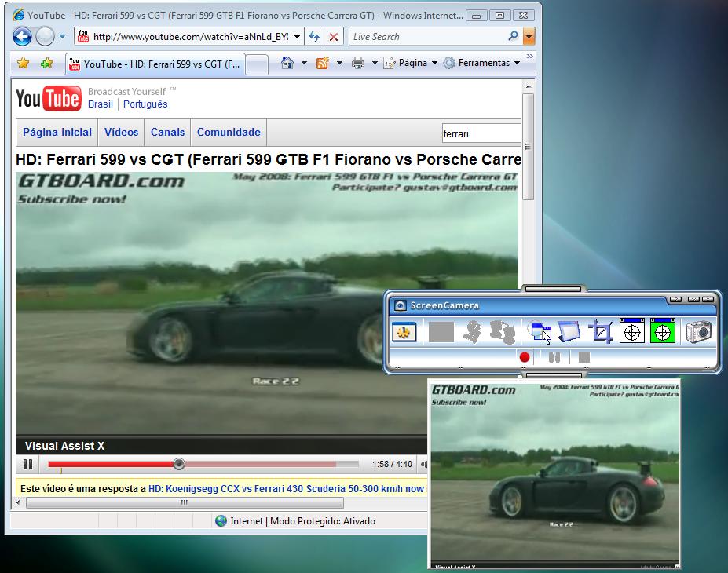The height and width of the screenshot is (573, 728).
Task: Open the address bar URL history dropdown
Action: 297,36
